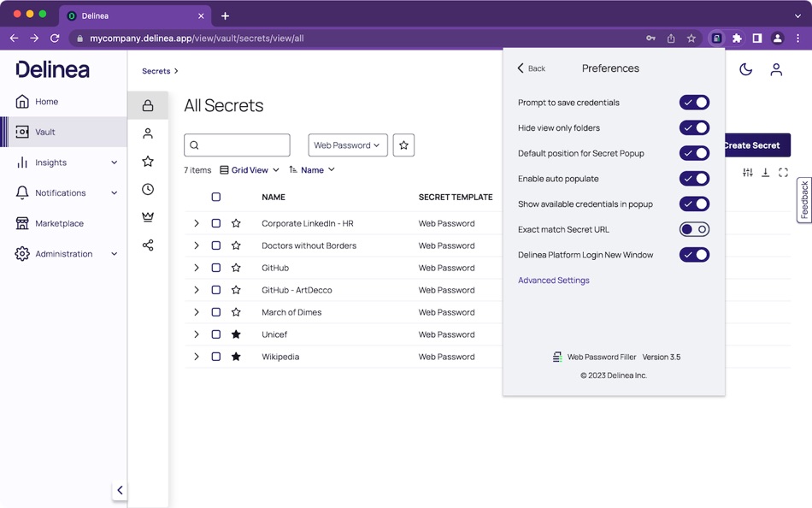Select Vault in sidebar
This screenshot has width=812, height=508.
[x=63, y=133]
